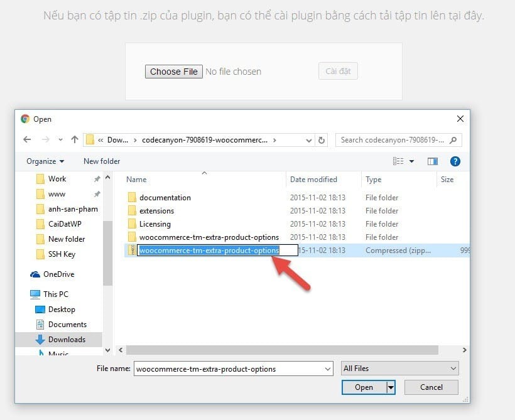
Task: Select the CaiDatWP folder in sidebar
Action: point(65,224)
